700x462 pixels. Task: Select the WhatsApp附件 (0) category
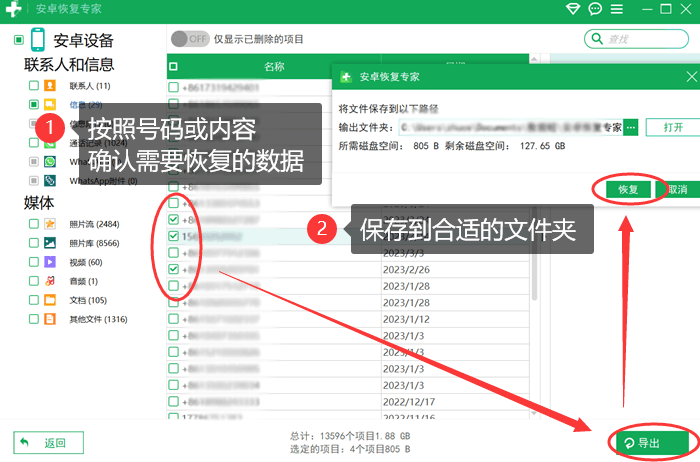click(x=103, y=181)
